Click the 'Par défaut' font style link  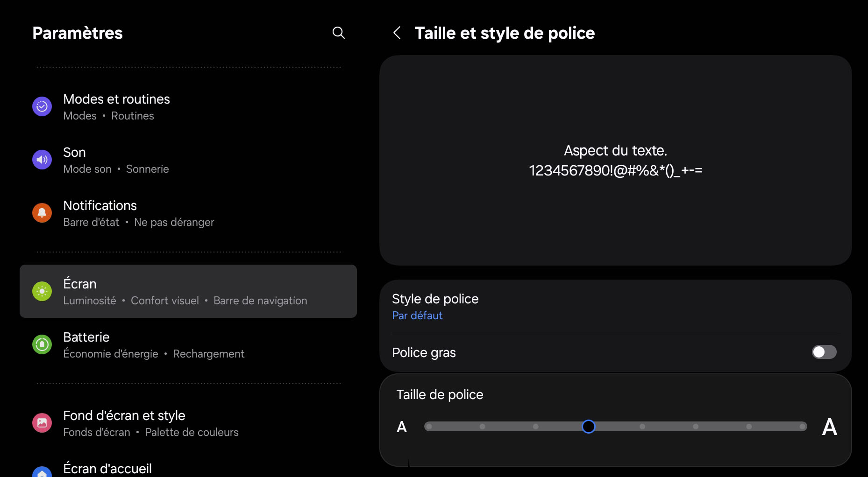[x=417, y=316]
